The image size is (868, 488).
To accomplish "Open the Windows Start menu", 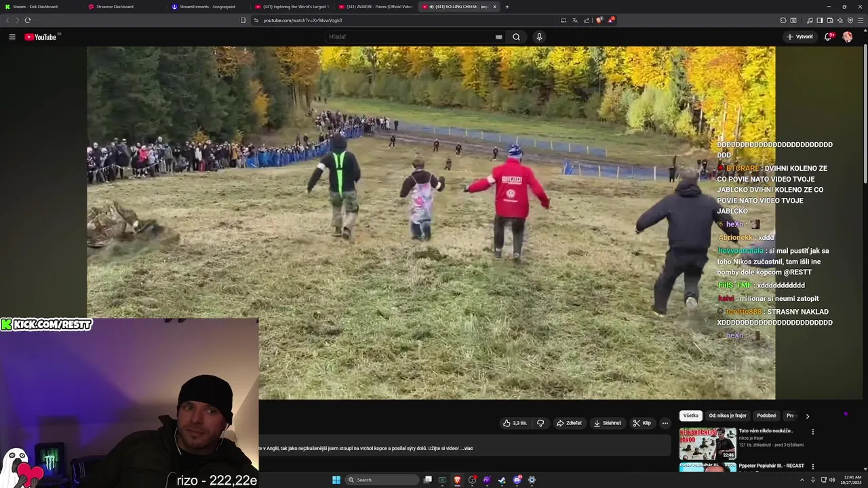I will [x=336, y=480].
